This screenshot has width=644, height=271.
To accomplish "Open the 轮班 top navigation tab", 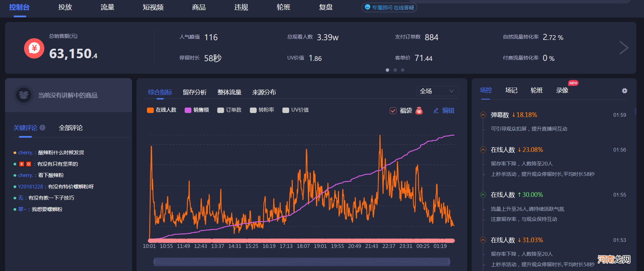I will [283, 7].
